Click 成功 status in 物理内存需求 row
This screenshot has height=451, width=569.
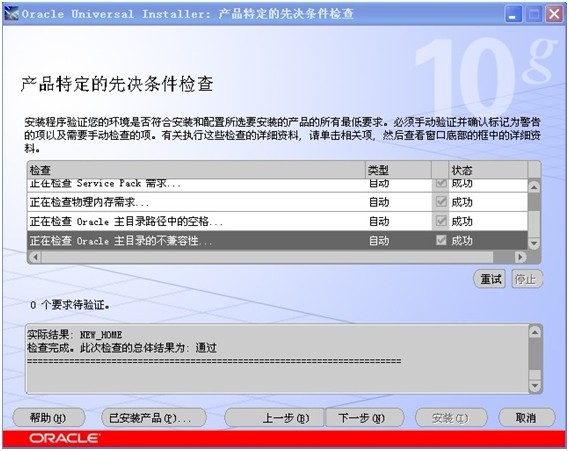coord(462,202)
